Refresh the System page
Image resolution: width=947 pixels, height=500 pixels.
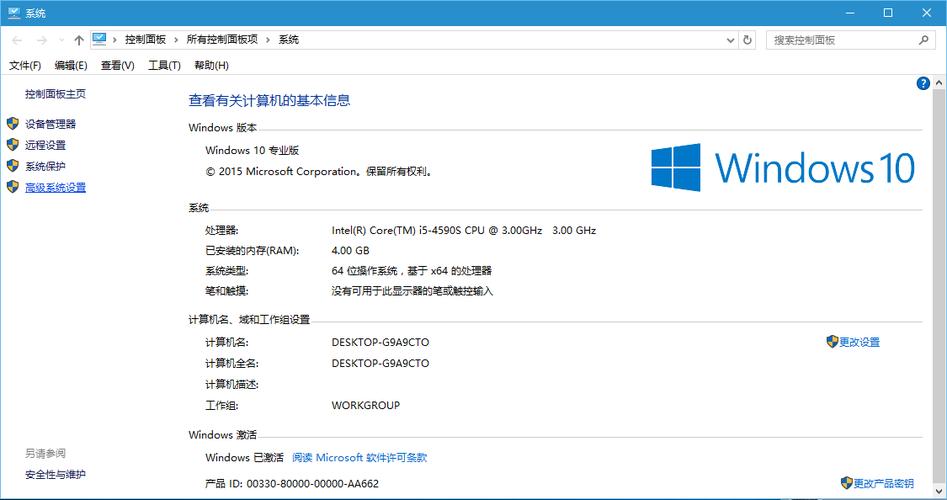(x=747, y=40)
